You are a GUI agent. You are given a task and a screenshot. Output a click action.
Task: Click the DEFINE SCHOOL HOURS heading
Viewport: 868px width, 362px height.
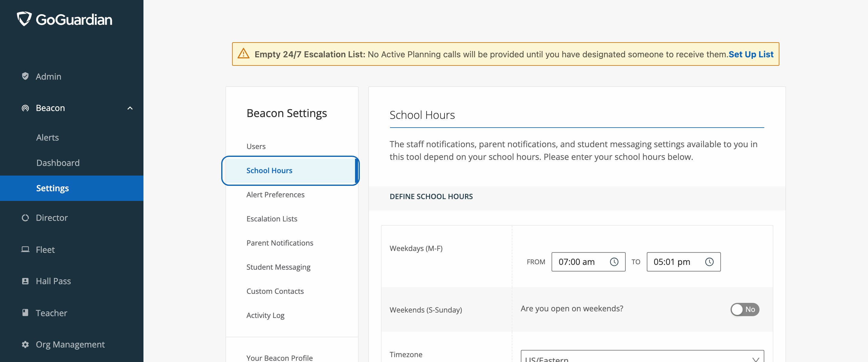click(431, 196)
